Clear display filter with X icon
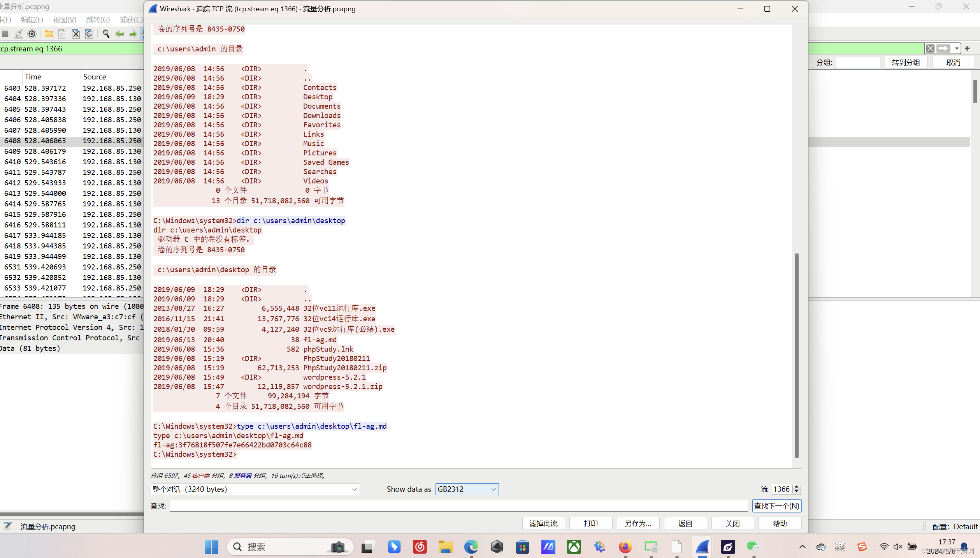The width and height of the screenshot is (980, 558). pyautogui.click(x=930, y=49)
